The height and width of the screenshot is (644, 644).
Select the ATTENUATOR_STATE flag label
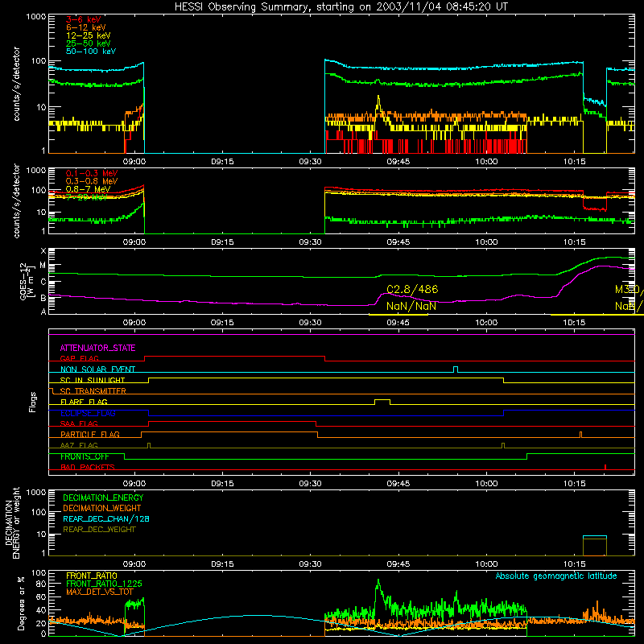97,348
